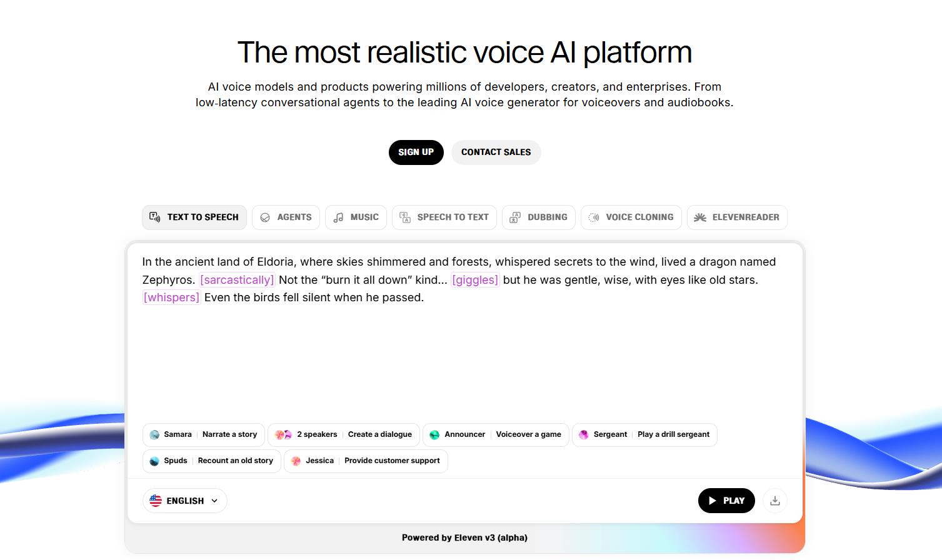Pick the 2 speakers dialogue preset

click(344, 434)
